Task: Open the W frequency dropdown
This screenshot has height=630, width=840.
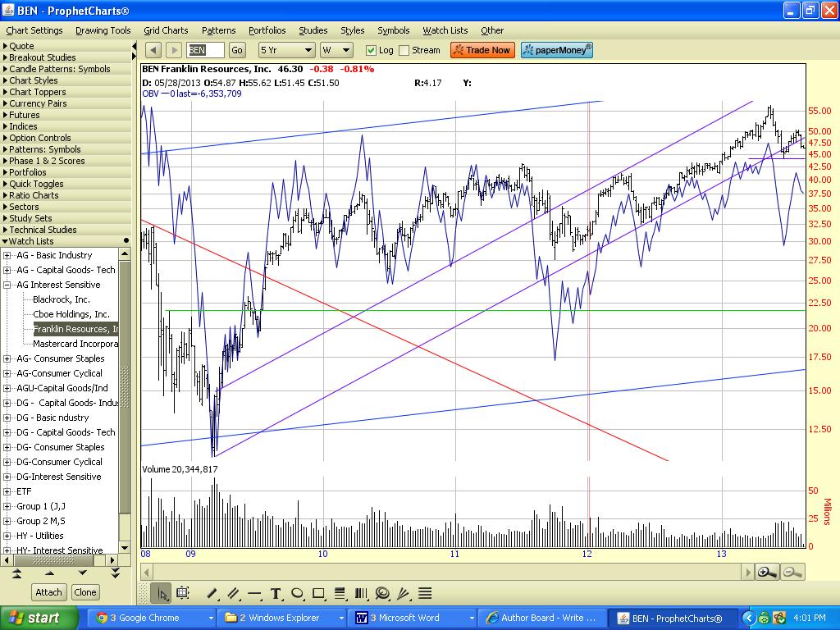Action: [336, 50]
